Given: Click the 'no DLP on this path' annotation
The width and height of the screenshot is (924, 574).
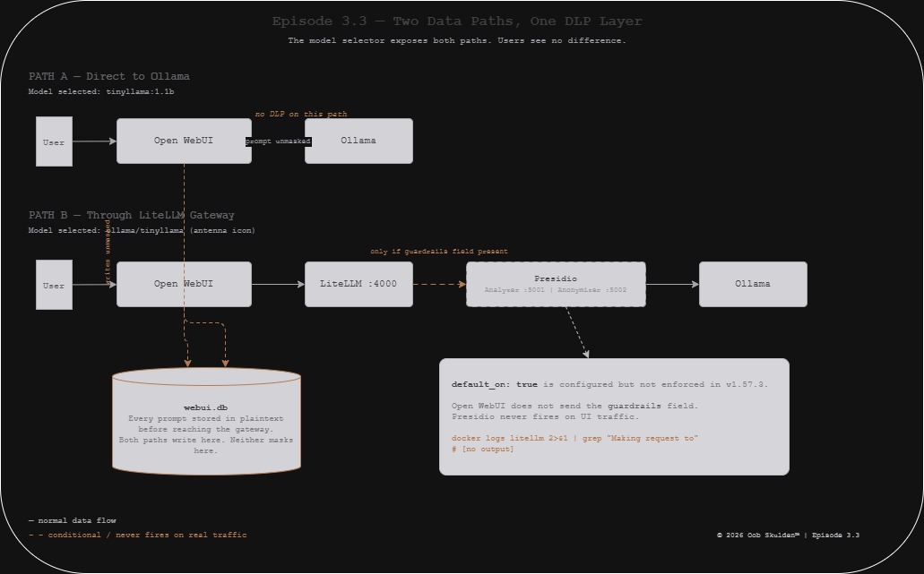Looking at the screenshot, I should coord(301,115).
